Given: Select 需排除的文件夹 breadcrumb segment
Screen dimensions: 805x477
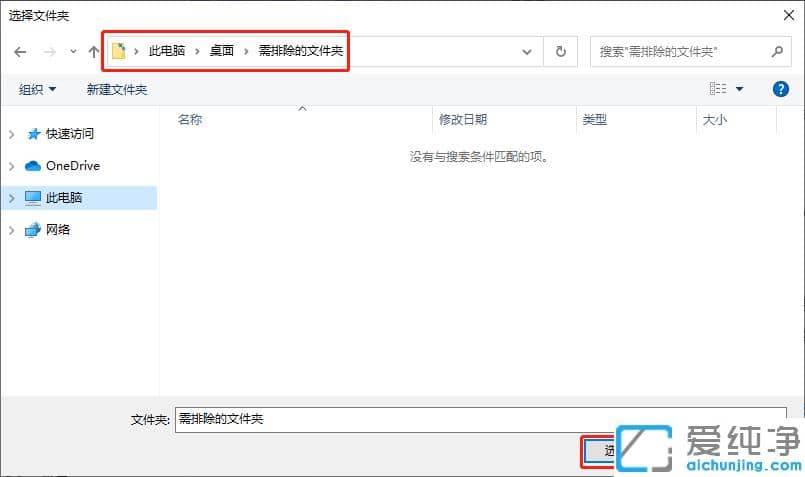Looking at the screenshot, I should (x=301, y=51).
